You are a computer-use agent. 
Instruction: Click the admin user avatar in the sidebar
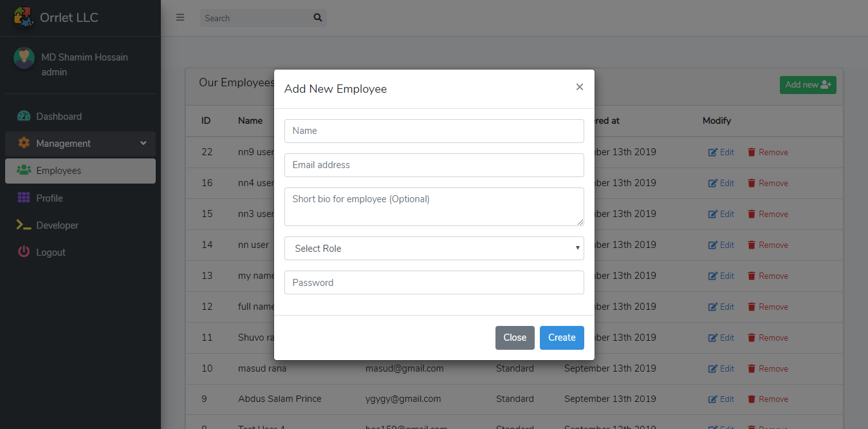point(24,58)
